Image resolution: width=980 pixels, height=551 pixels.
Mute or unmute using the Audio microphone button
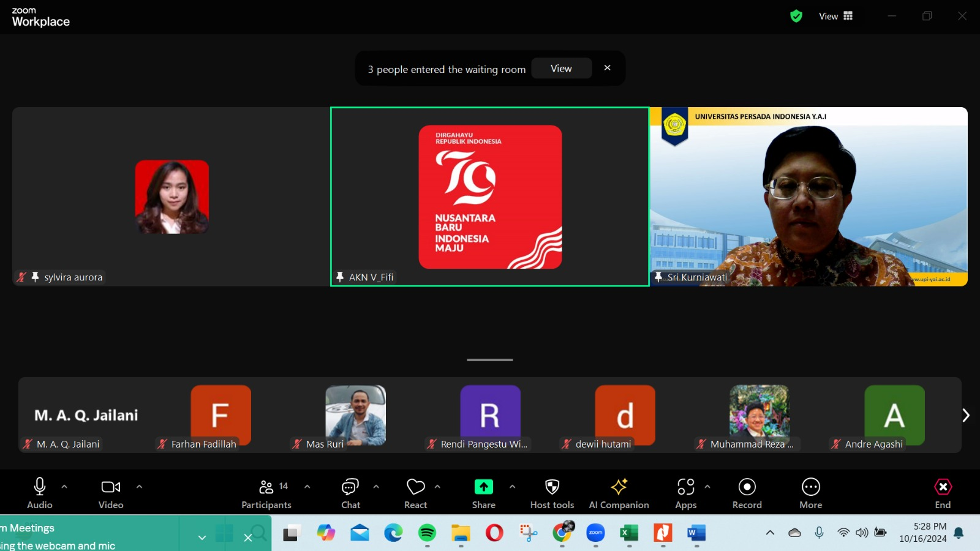40,493
